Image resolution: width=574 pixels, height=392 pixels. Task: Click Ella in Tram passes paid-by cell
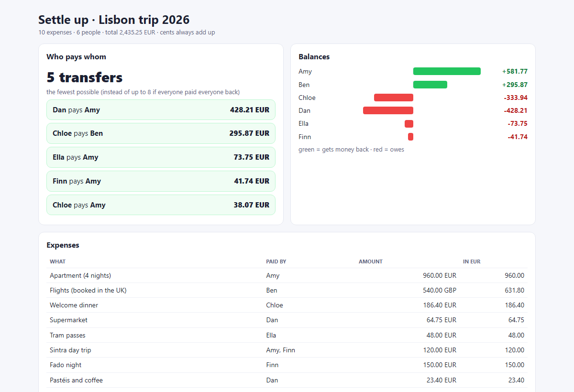pyautogui.click(x=271, y=335)
